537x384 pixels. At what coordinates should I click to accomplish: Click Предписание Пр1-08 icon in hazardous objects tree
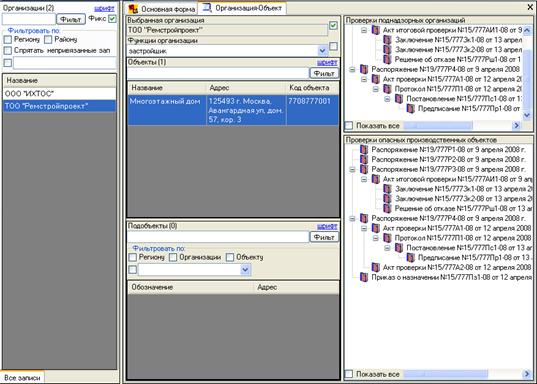[411, 257]
